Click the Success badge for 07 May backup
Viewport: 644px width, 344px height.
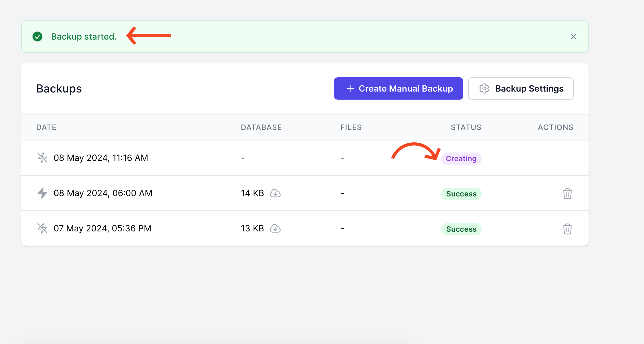pyautogui.click(x=461, y=229)
